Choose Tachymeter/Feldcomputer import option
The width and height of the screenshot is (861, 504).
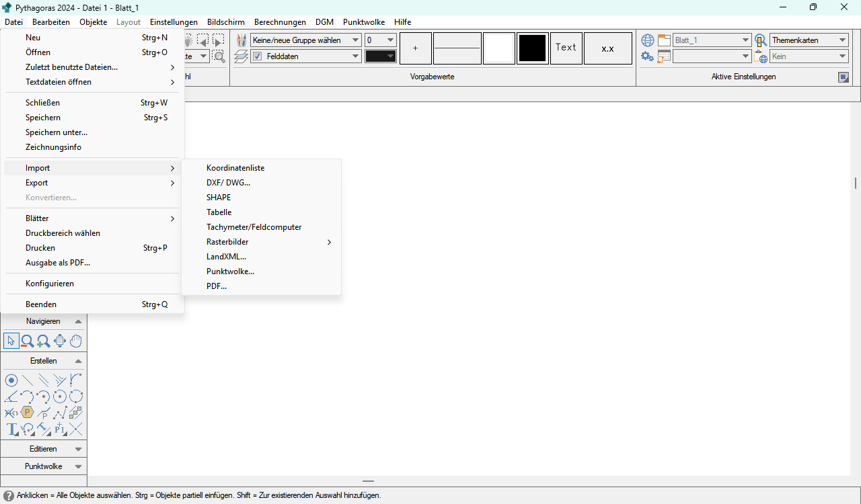[261, 227]
